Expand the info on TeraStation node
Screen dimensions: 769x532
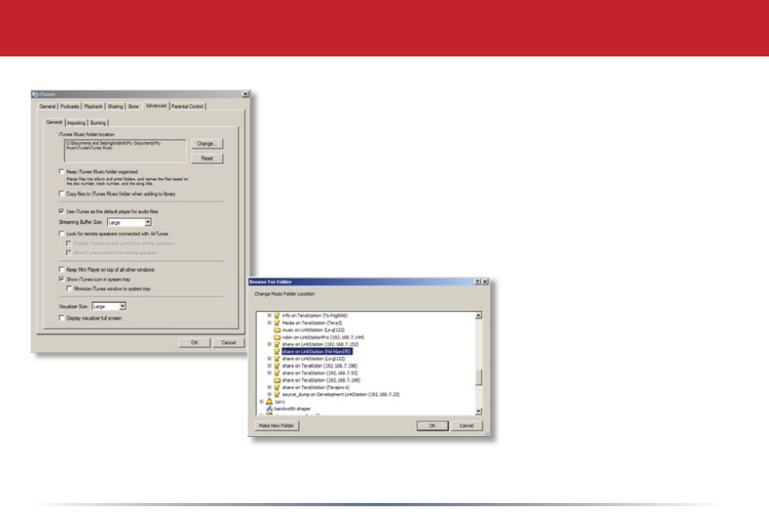pos(269,315)
